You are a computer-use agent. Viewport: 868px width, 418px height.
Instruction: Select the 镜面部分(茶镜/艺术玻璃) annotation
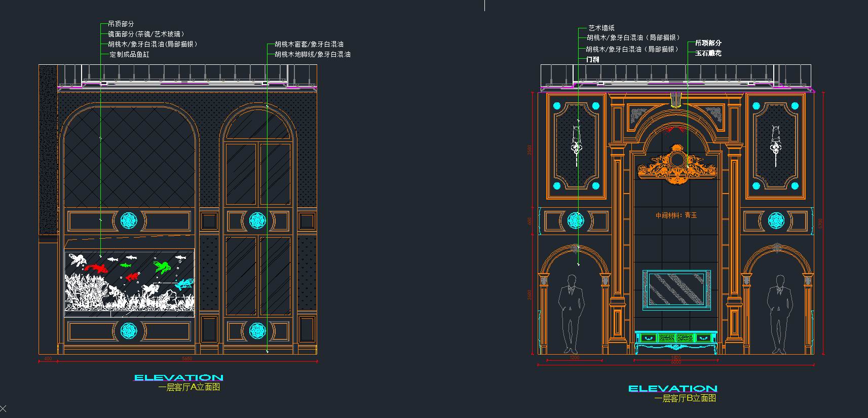click(146, 34)
